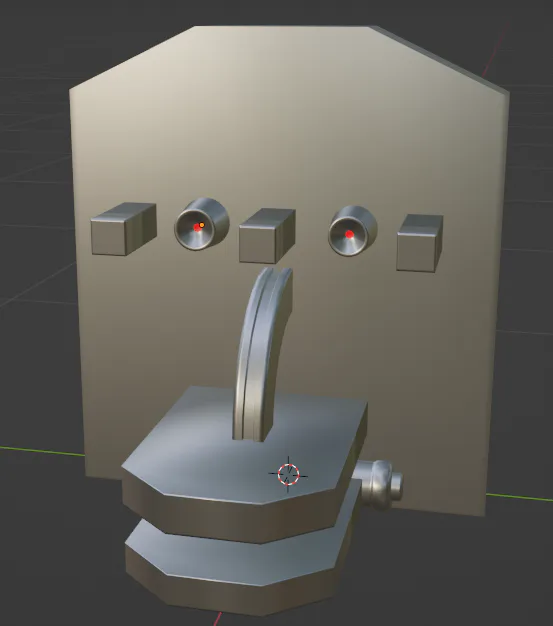This screenshot has width=553, height=626.
Task: Select the curved grooved arm object
Action: (262, 351)
